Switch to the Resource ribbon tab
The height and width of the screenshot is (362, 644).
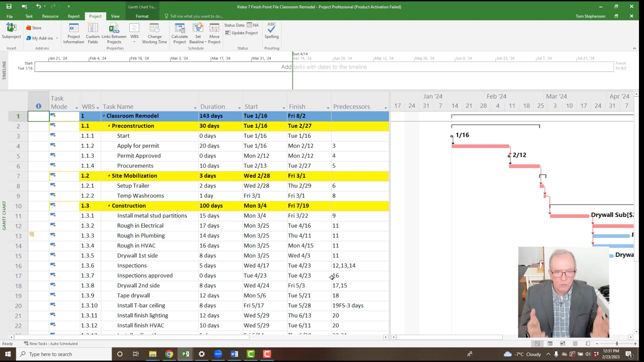(x=50, y=16)
